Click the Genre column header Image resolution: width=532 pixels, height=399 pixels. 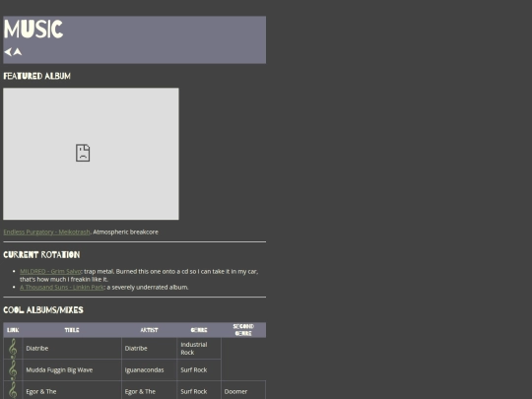(199, 330)
